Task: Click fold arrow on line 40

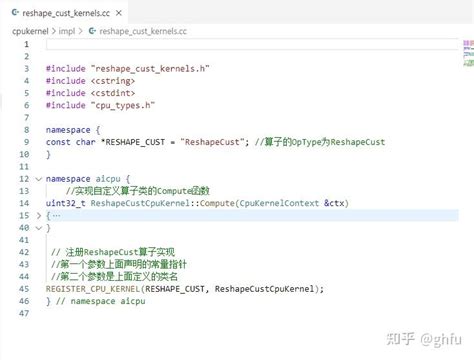Action: (x=39, y=228)
